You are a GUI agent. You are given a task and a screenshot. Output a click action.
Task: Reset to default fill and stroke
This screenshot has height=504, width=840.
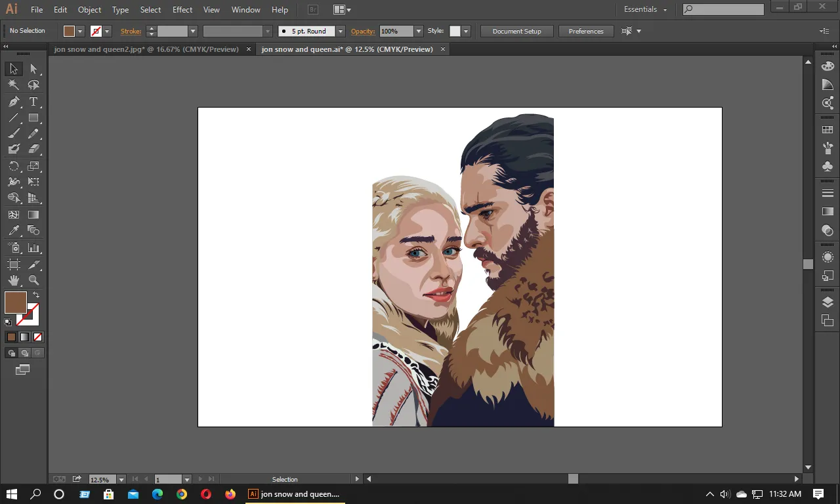coord(8,322)
